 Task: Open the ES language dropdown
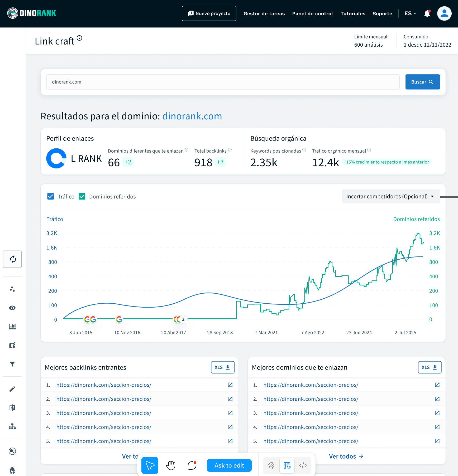click(410, 13)
